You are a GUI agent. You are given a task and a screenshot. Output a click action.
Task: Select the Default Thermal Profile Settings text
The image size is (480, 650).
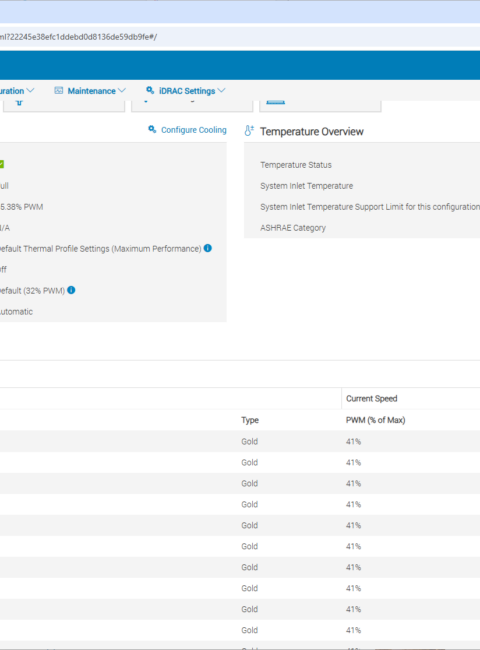(101, 249)
